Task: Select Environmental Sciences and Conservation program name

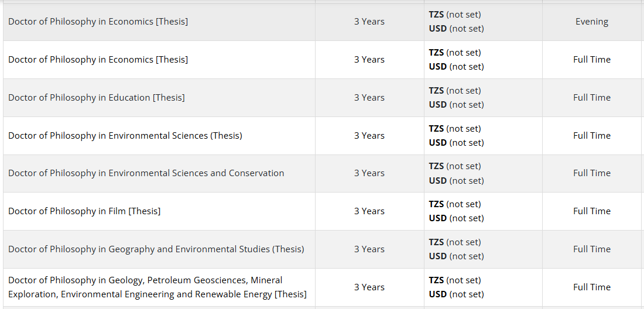Action: (x=146, y=173)
